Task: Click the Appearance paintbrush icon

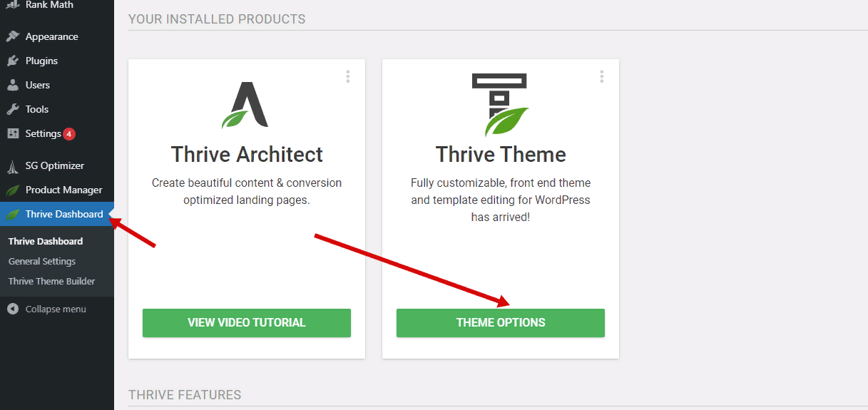Action: point(13,36)
